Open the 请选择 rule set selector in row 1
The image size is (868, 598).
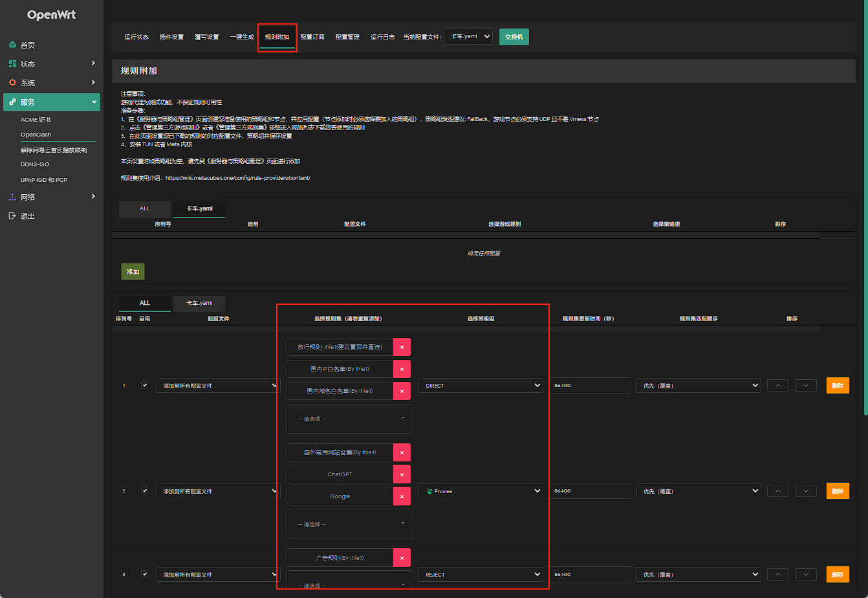(350, 419)
